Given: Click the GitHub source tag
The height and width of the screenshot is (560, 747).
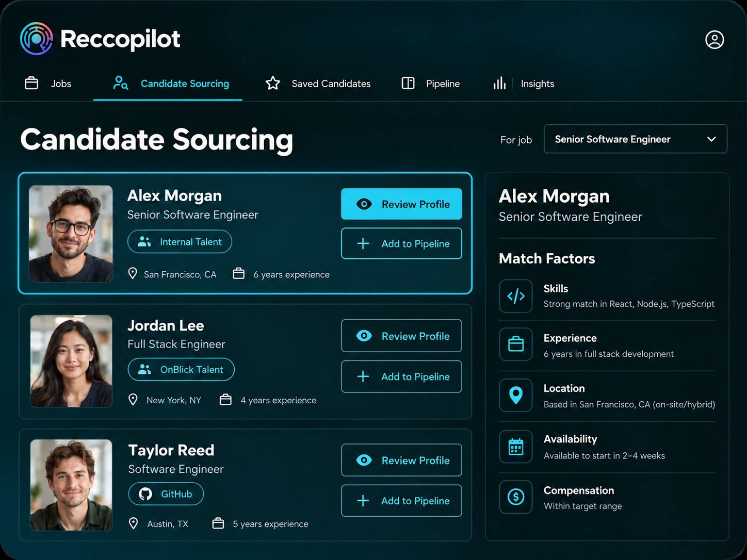Looking at the screenshot, I should [166, 493].
